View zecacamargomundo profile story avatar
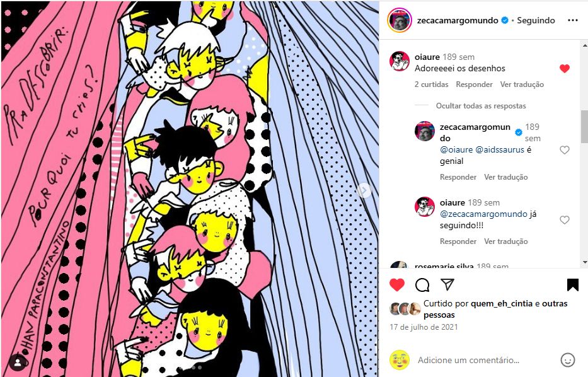The height and width of the screenshot is (377, 588). (400, 20)
